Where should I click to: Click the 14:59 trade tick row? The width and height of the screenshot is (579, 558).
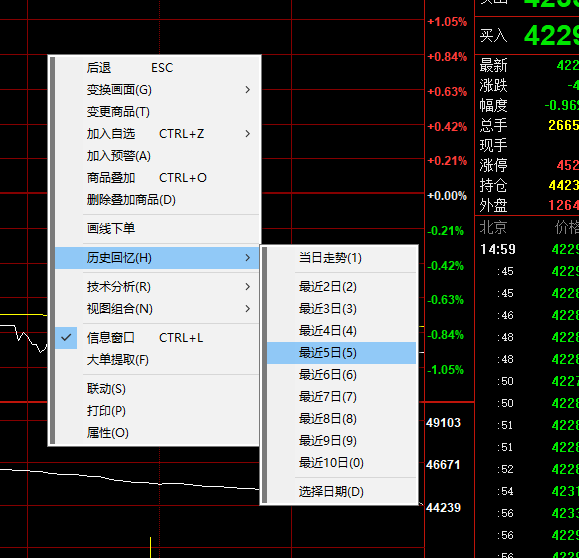click(x=527, y=249)
